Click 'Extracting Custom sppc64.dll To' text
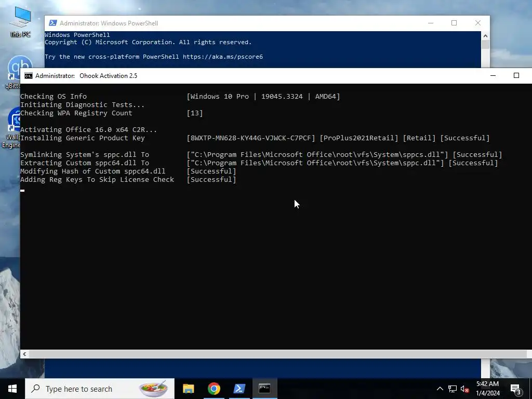This screenshot has height=399, width=532. tap(85, 163)
